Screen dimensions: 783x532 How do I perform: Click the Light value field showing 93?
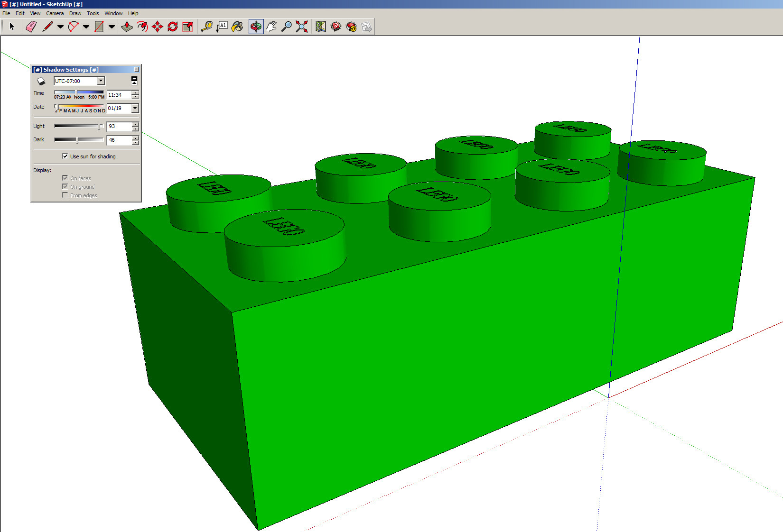click(119, 127)
